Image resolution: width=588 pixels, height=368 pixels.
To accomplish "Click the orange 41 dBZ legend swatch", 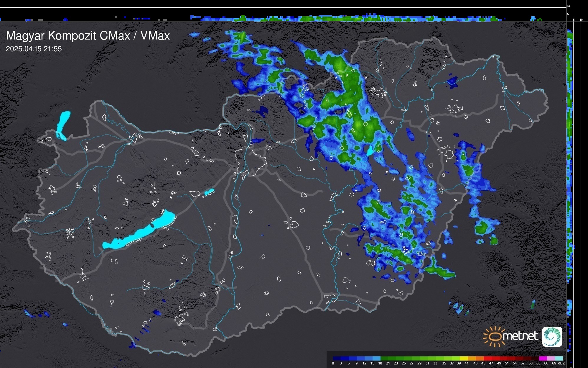I will point(472,358).
